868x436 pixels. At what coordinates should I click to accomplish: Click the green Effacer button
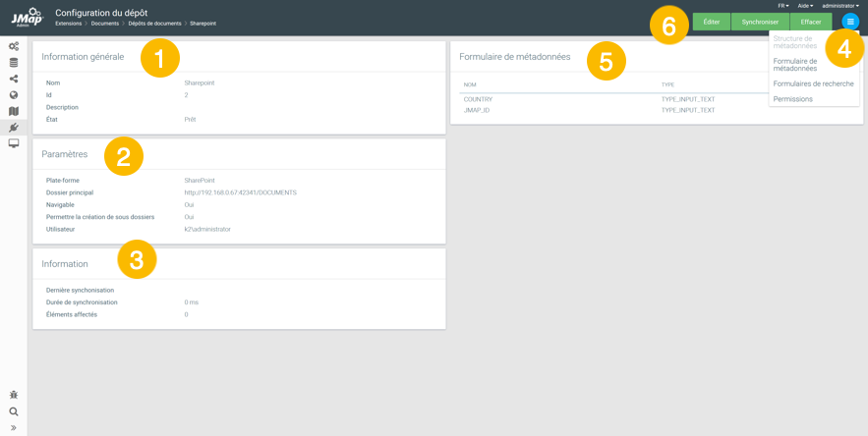(x=811, y=22)
